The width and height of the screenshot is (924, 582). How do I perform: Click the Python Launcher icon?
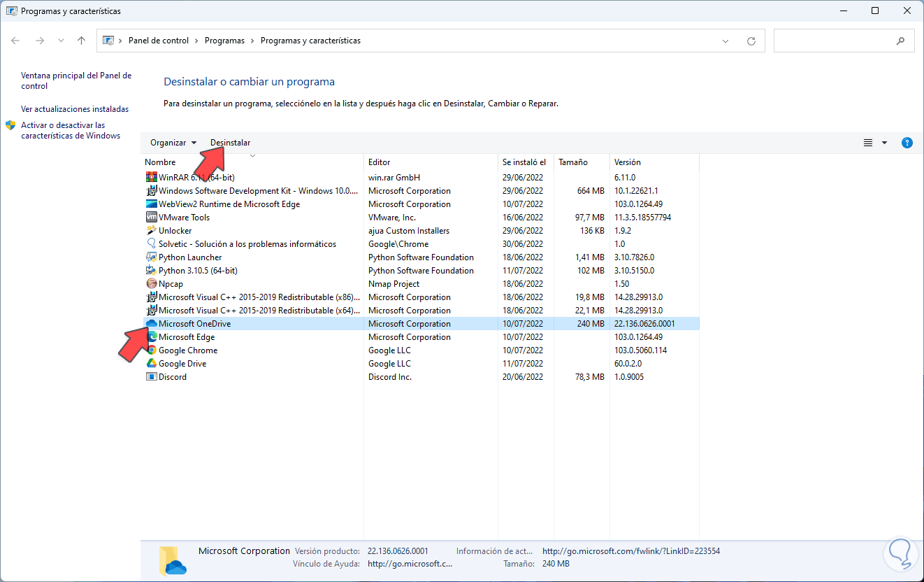tap(152, 257)
